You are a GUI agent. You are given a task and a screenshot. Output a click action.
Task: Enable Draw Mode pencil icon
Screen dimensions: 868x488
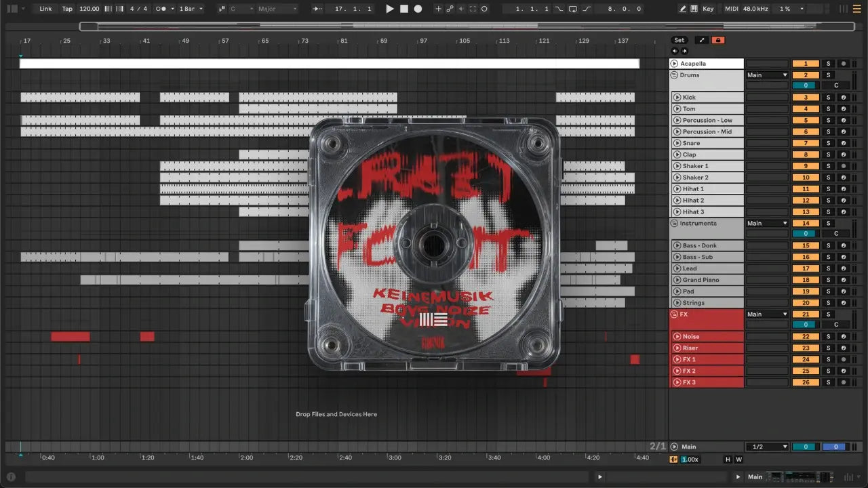683,9
